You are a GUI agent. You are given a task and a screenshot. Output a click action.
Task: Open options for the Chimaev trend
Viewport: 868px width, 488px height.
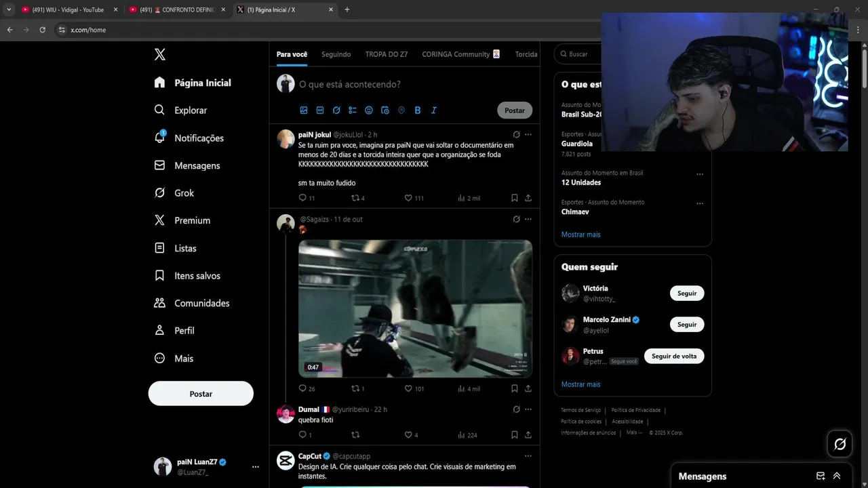700,203
